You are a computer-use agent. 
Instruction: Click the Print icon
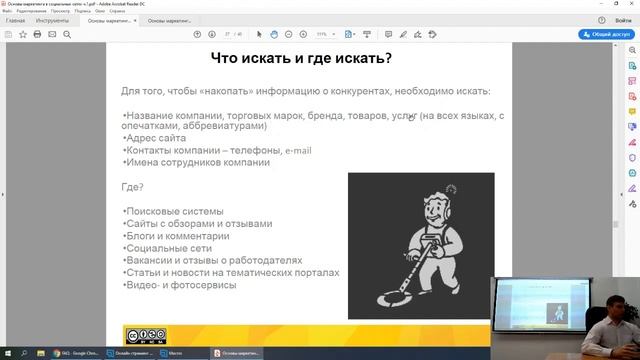click(x=37, y=34)
